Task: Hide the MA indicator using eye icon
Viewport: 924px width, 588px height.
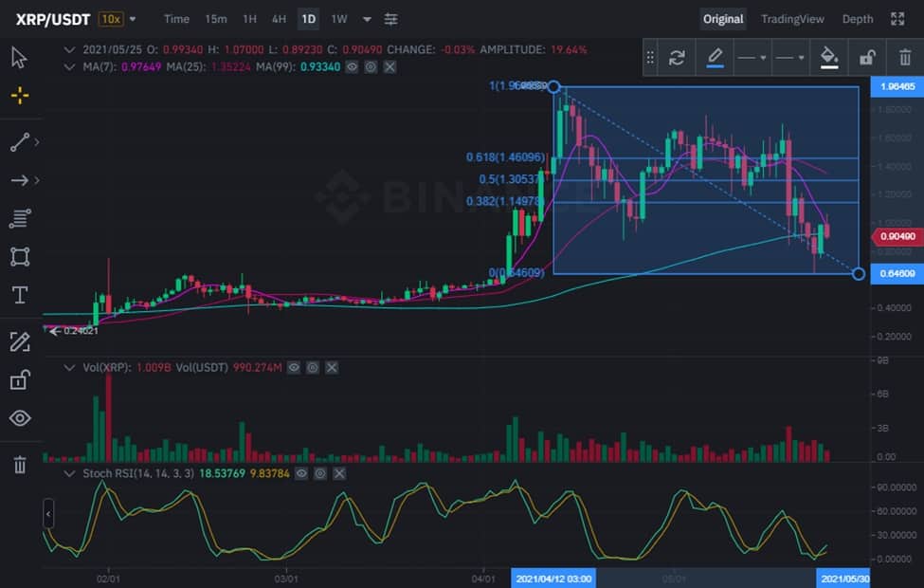Action: tap(352, 66)
